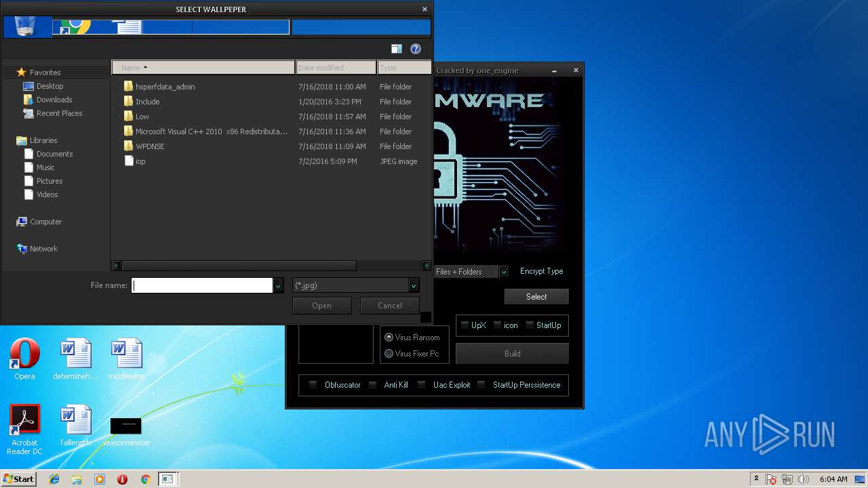Screen dimensions: 868x488
Task: Click the volume icon in system tray
Action: (x=804, y=479)
